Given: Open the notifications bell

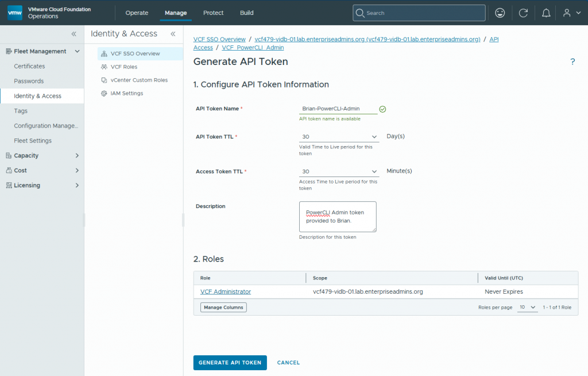Looking at the screenshot, I should [x=546, y=13].
